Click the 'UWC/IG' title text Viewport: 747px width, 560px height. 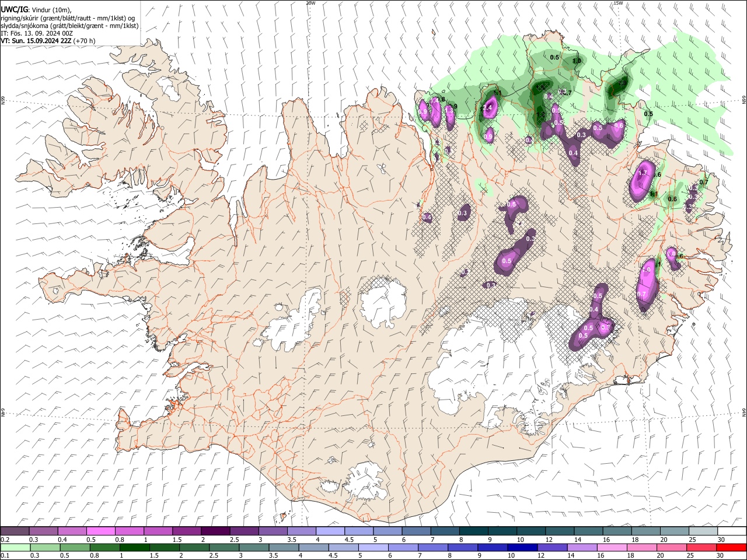(x=14, y=9)
